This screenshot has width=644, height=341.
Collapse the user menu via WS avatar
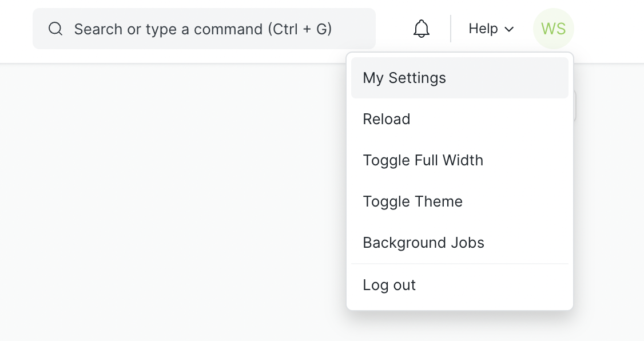(553, 29)
